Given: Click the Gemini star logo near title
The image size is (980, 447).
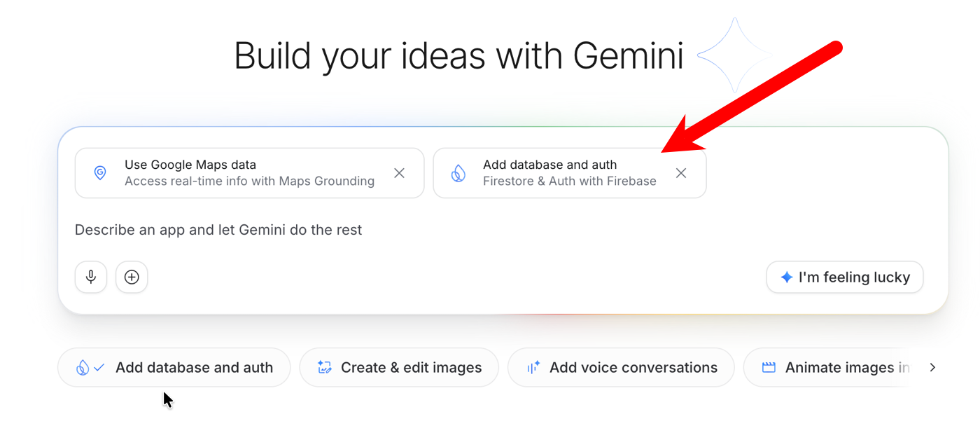Looking at the screenshot, I should 734,55.
